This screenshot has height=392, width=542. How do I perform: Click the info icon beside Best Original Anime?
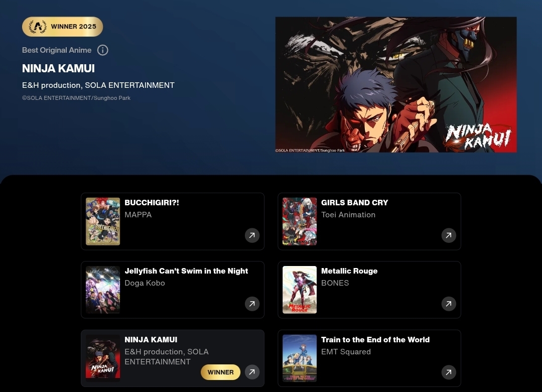pos(103,50)
